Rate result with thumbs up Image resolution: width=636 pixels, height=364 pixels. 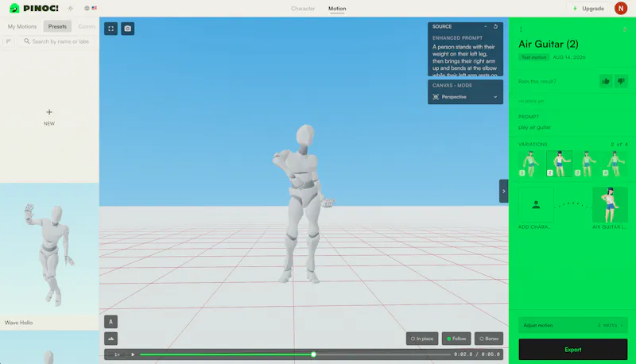606,81
